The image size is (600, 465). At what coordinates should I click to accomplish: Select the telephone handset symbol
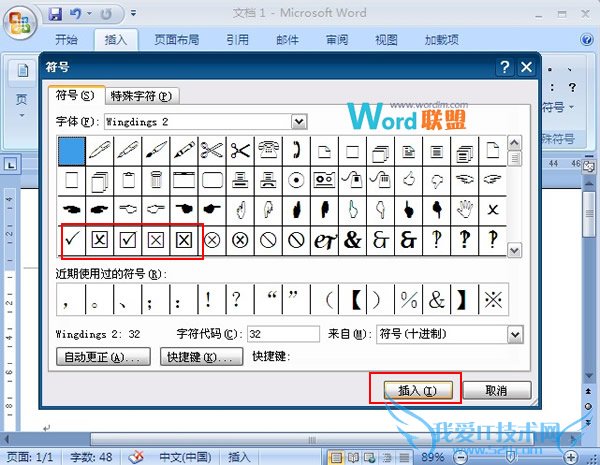point(296,150)
